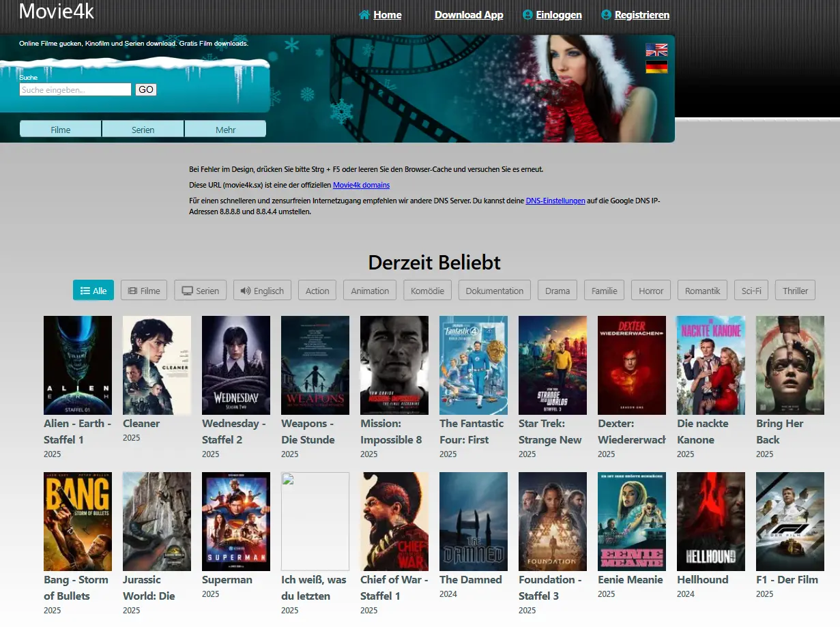Enable the Englisch audio filter
Screen dimensions: 840x627
pos(262,291)
